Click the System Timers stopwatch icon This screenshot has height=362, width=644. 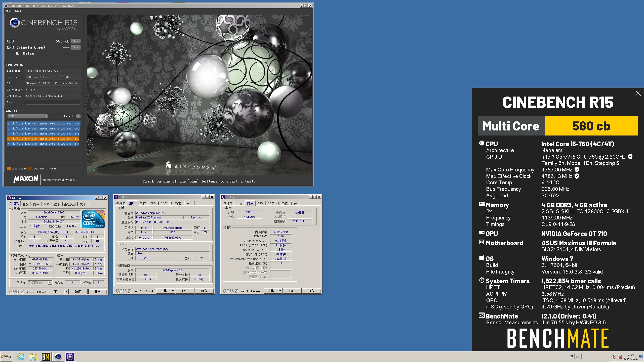(481, 280)
